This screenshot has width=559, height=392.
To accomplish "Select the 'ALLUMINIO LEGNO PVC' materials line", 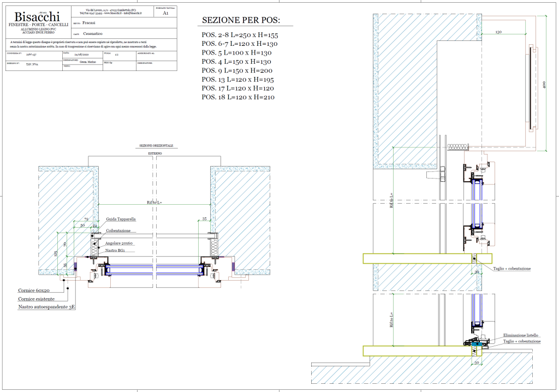I will pos(39,29).
